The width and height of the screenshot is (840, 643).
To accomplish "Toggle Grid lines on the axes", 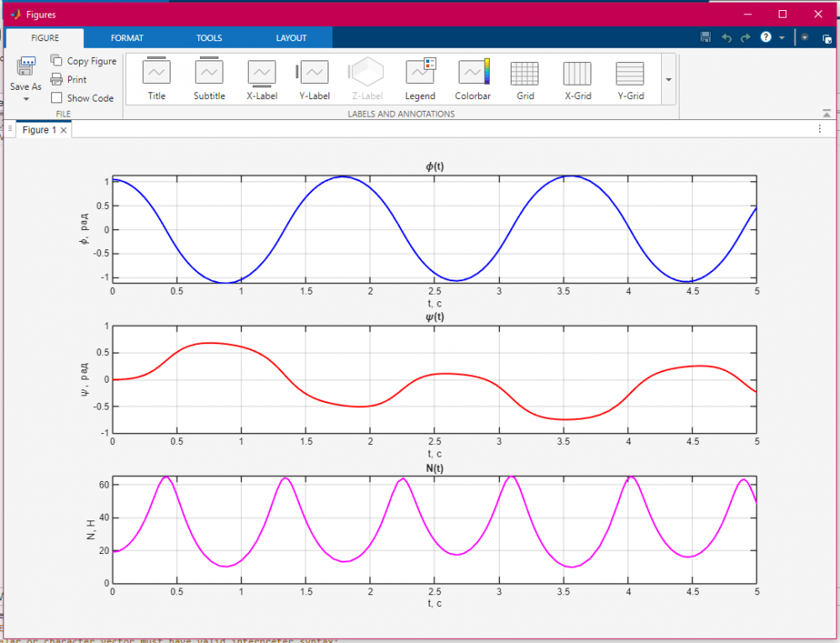I will [525, 79].
